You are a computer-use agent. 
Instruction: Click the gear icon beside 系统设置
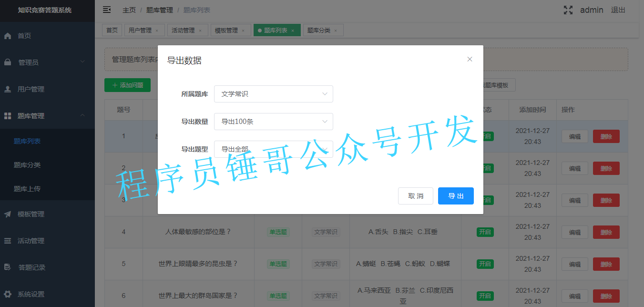click(x=8, y=294)
